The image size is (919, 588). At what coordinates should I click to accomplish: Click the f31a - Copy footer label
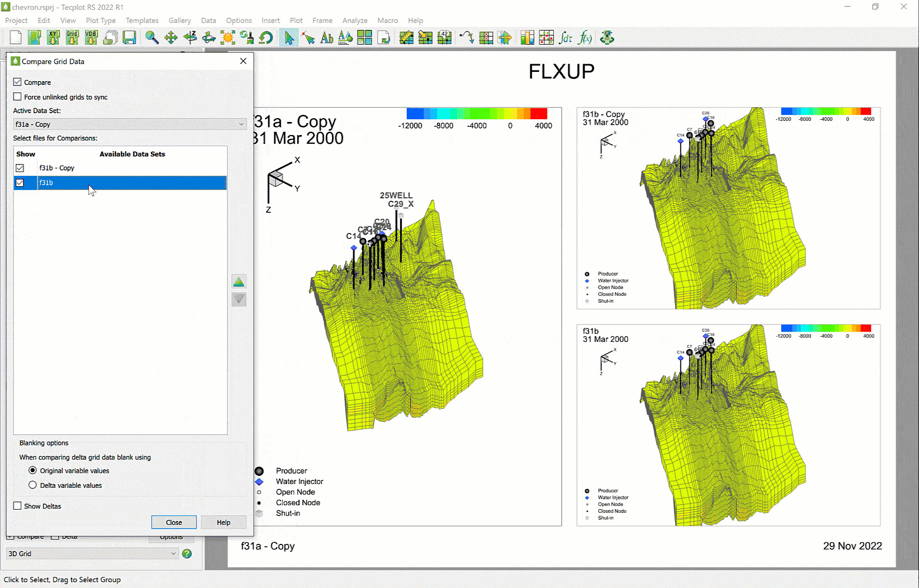pyautogui.click(x=268, y=546)
